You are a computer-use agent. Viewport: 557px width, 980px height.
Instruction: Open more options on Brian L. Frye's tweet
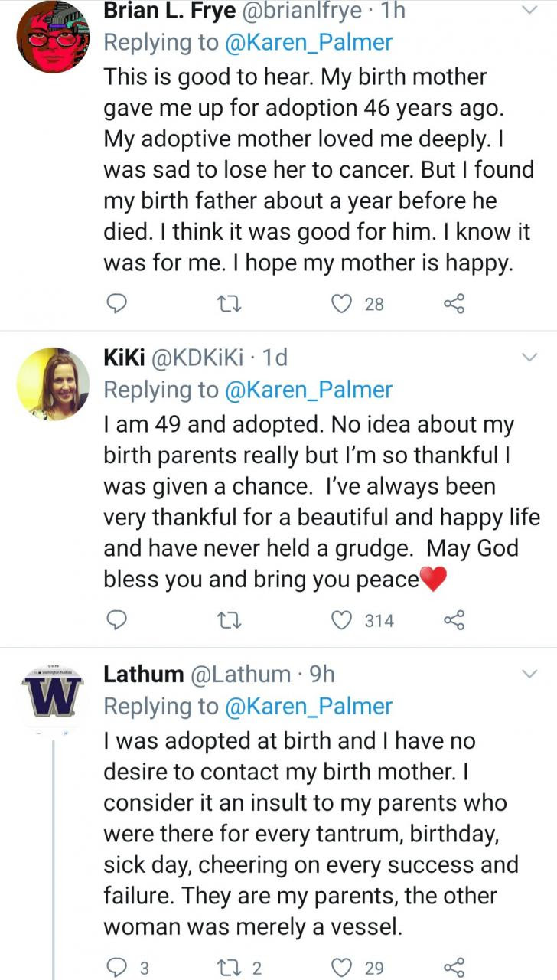click(x=529, y=11)
